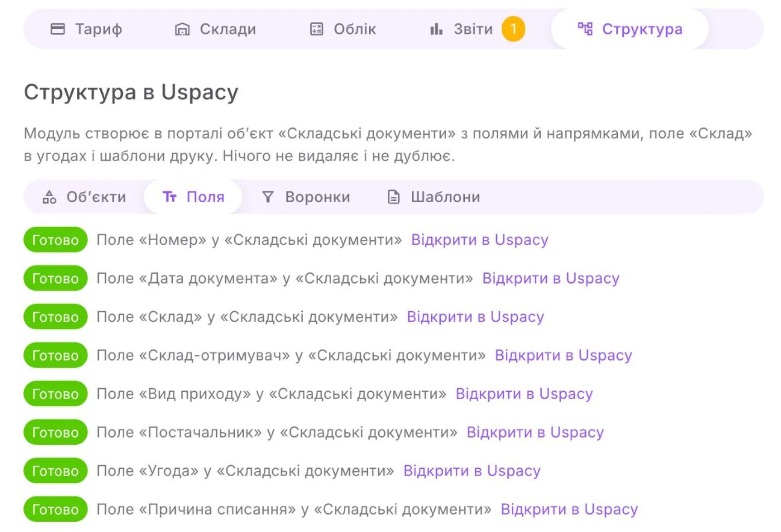781x532 pixels.
Task: Click text Поле «Угода» у «Складські документи»
Action: [x=246, y=471]
